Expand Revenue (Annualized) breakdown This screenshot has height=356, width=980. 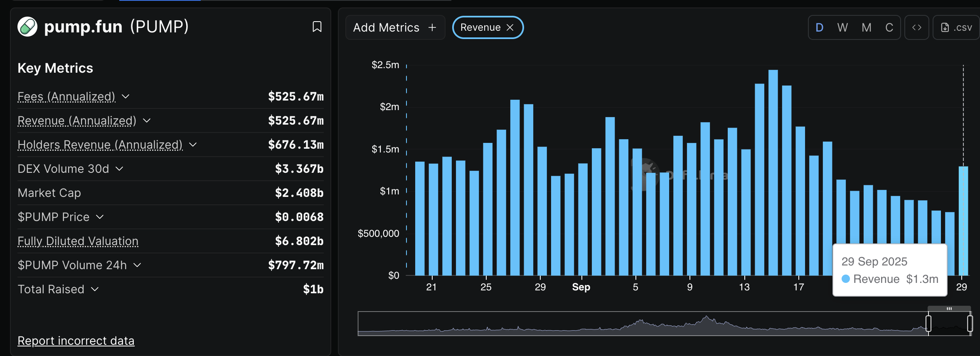click(x=147, y=121)
